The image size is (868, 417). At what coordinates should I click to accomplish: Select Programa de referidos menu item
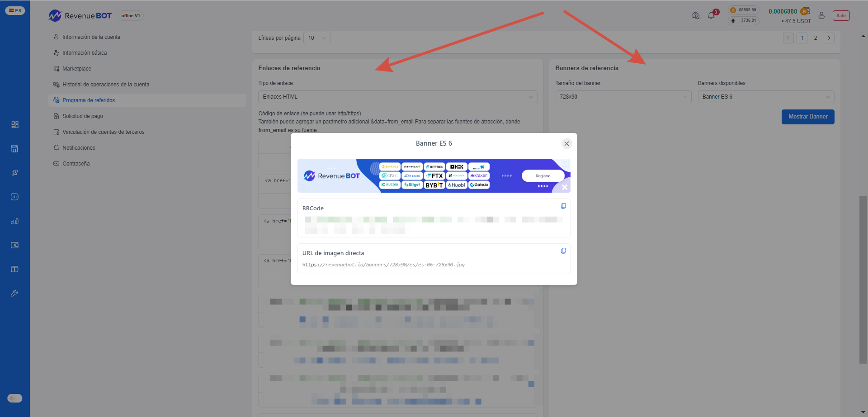[x=147, y=100]
